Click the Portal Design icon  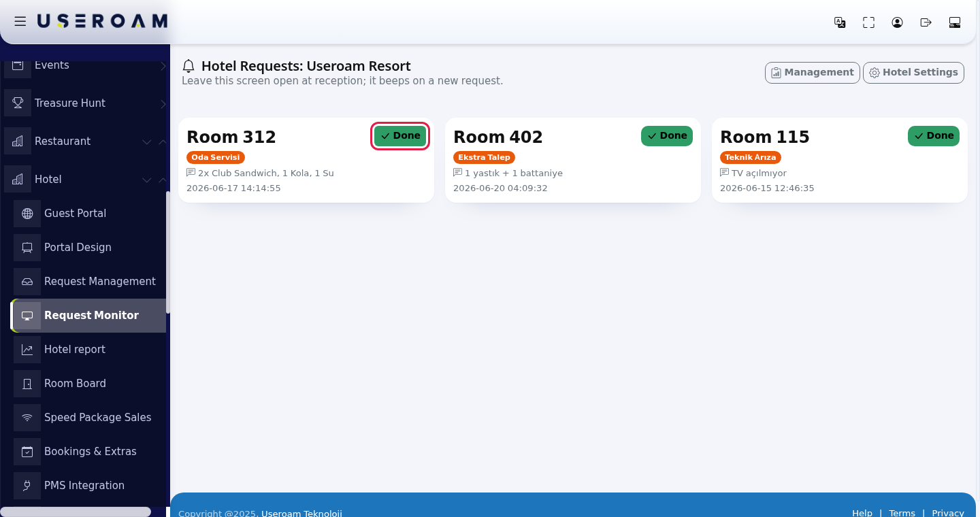[x=27, y=248]
